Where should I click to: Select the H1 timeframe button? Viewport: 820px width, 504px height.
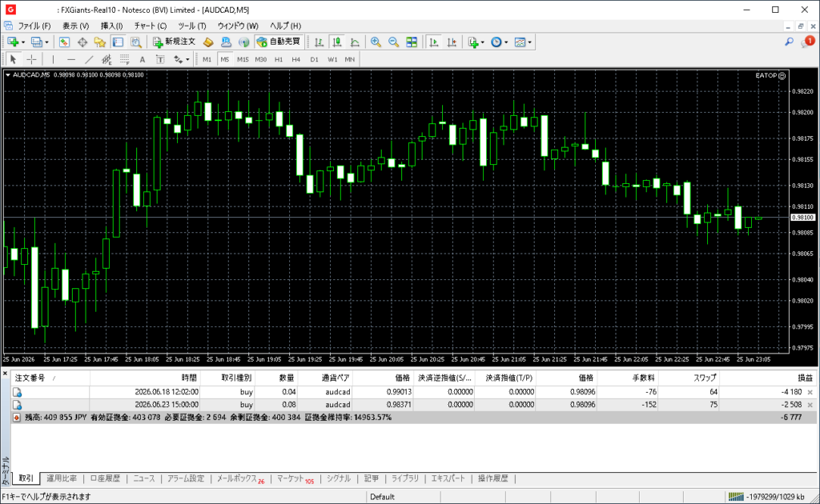(x=279, y=59)
